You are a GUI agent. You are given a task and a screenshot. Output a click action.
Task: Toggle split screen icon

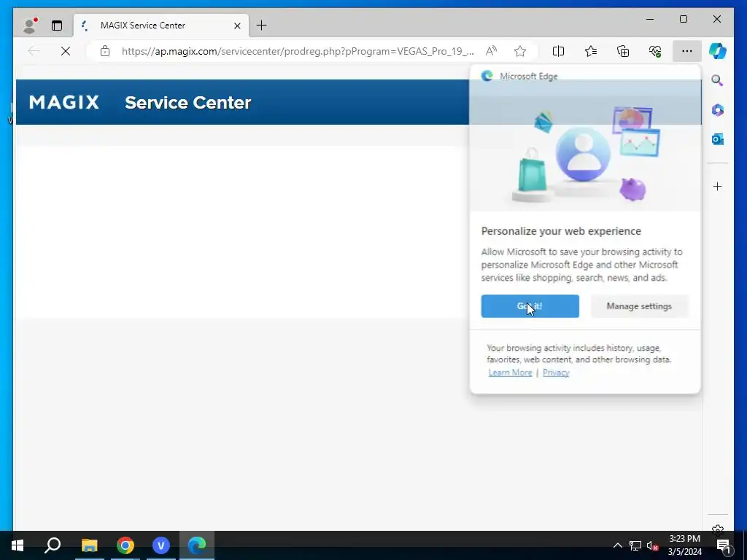click(x=558, y=51)
